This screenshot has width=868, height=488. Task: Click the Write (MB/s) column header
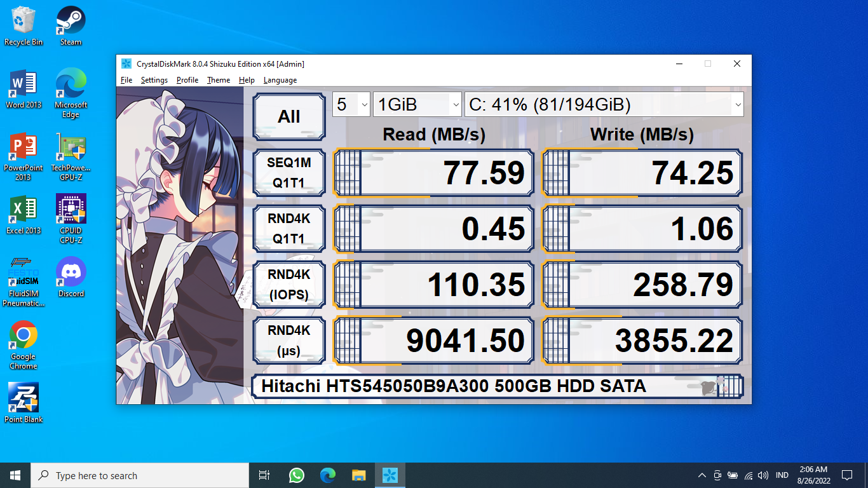tap(642, 135)
